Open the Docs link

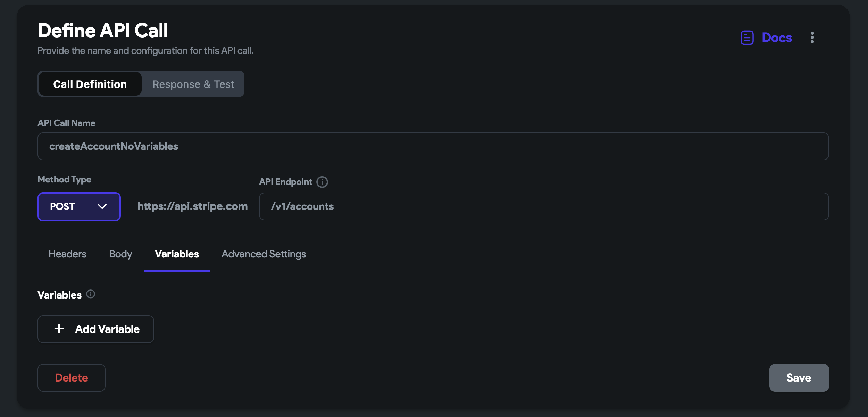[777, 38]
